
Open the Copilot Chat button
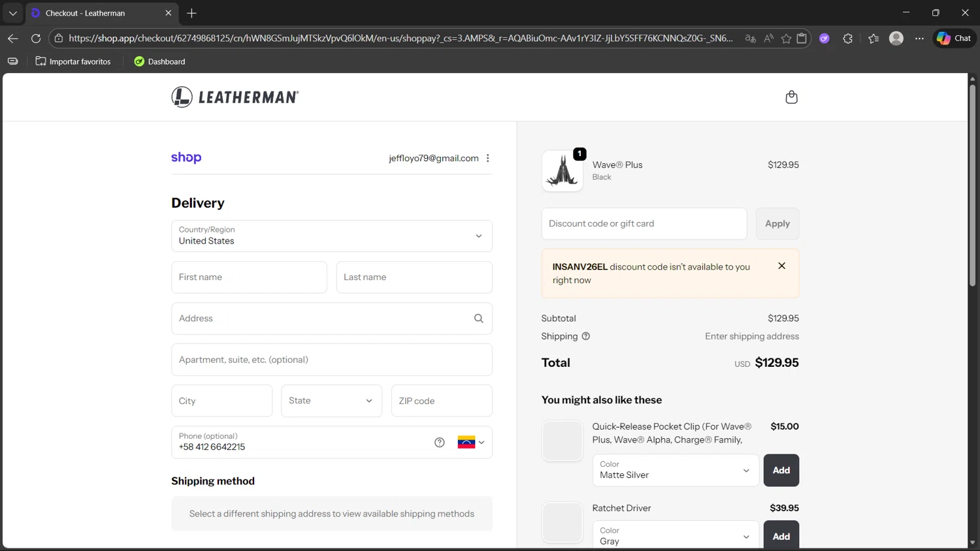955,39
